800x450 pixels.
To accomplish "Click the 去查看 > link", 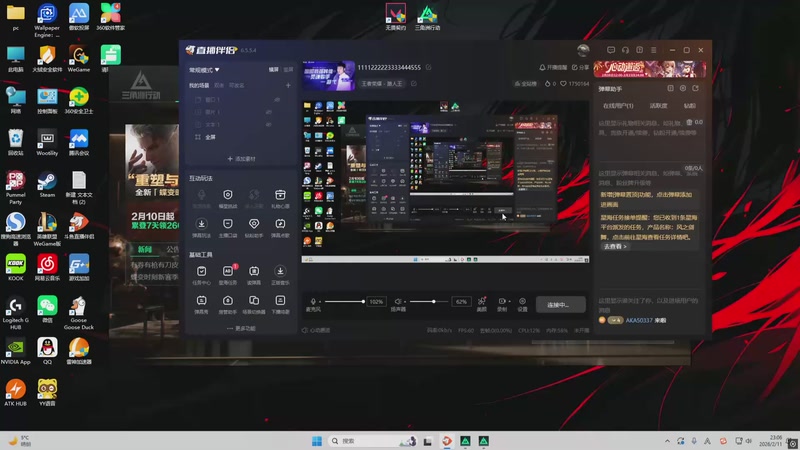I will coord(615,246).
